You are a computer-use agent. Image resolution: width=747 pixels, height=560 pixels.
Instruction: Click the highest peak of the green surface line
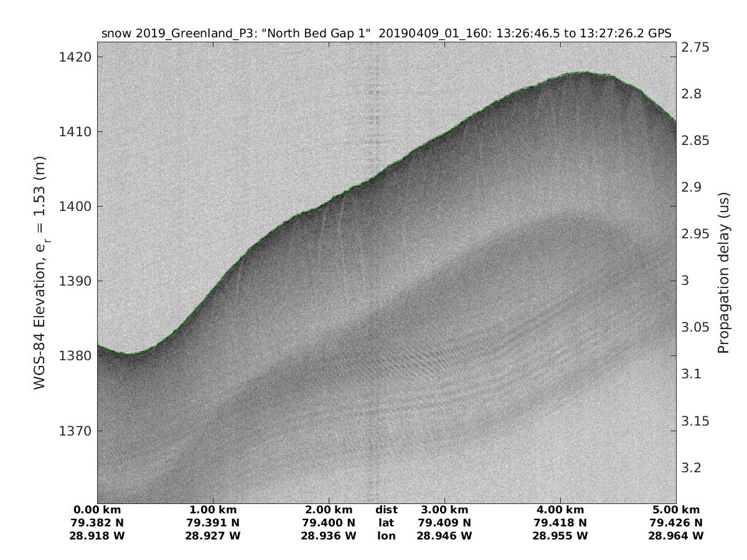(583, 72)
